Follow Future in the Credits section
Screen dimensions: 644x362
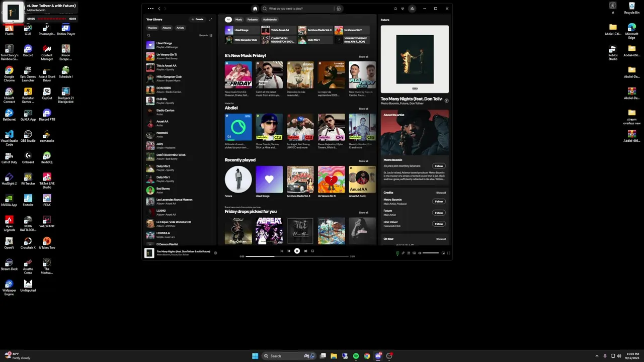tap(439, 213)
